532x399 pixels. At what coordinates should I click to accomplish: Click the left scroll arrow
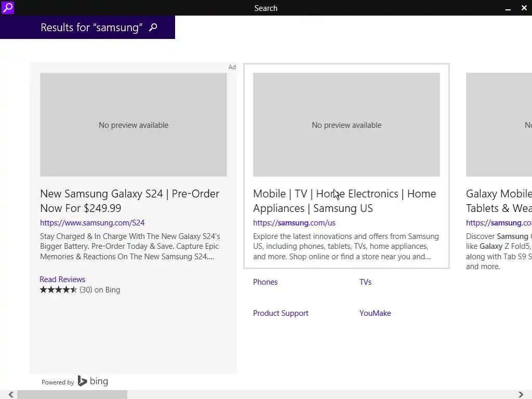click(10, 395)
